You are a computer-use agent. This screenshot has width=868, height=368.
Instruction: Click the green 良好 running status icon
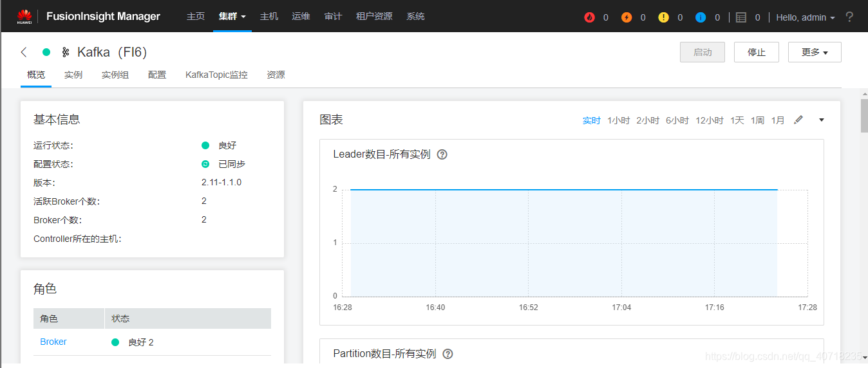(x=205, y=145)
